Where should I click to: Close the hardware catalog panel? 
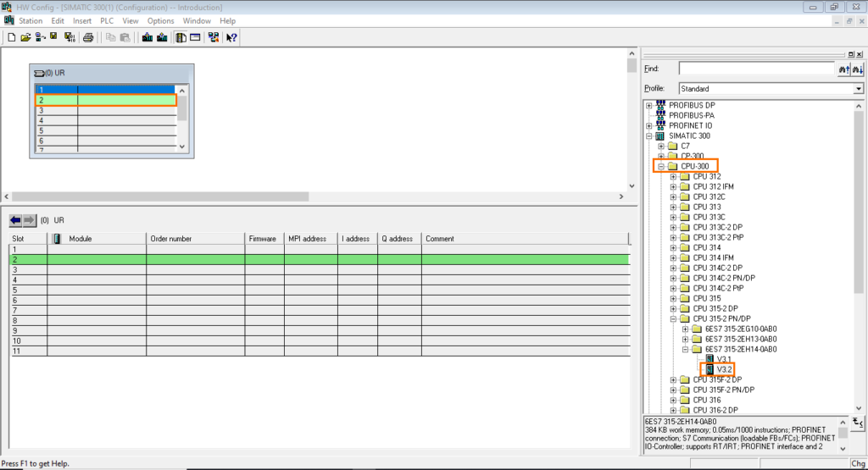(860, 54)
